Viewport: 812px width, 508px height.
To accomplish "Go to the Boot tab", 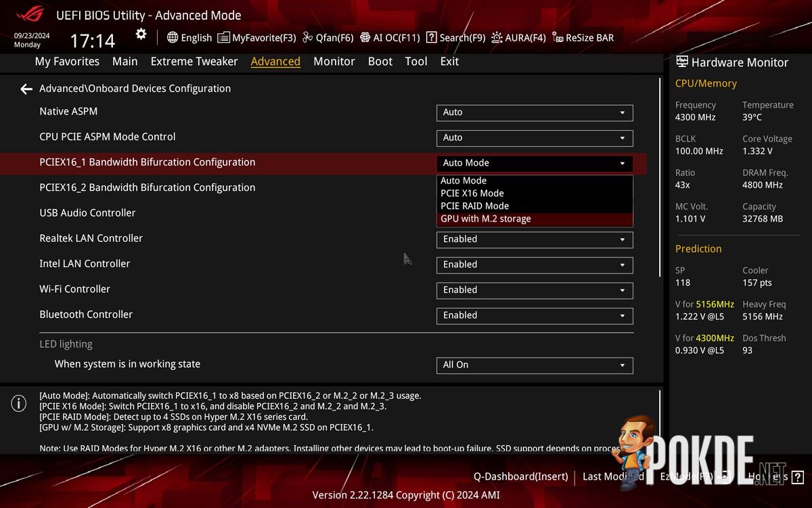I will pos(380,61).
